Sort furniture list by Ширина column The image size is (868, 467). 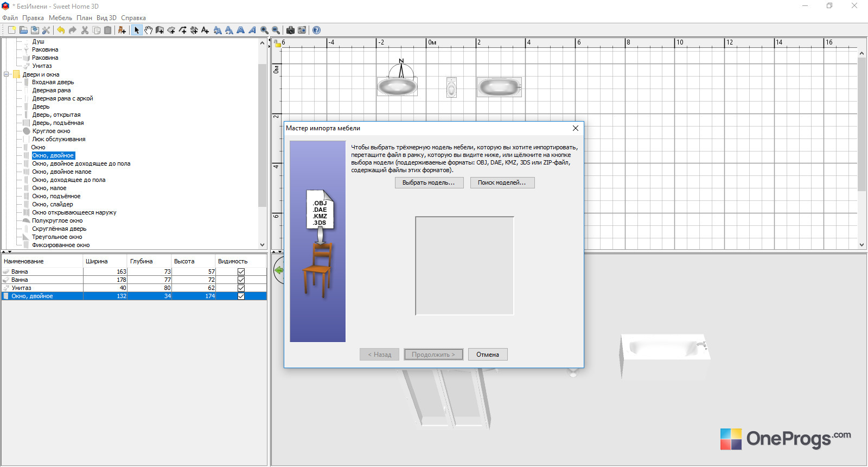105,261
